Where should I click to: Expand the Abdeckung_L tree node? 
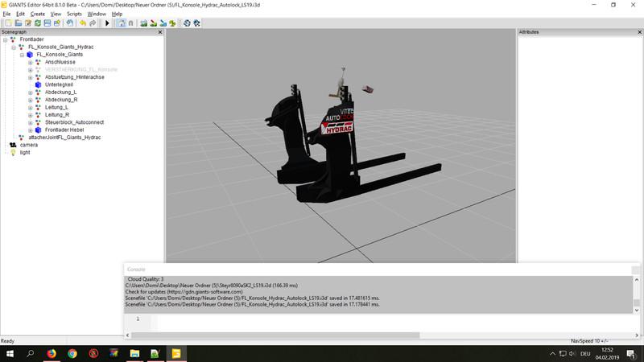[31, 93]
